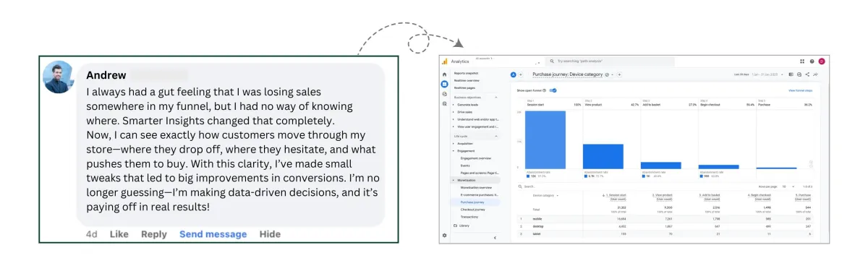Open Admin settings gear icon
This screenshot has width=868, height=271.
444,236
